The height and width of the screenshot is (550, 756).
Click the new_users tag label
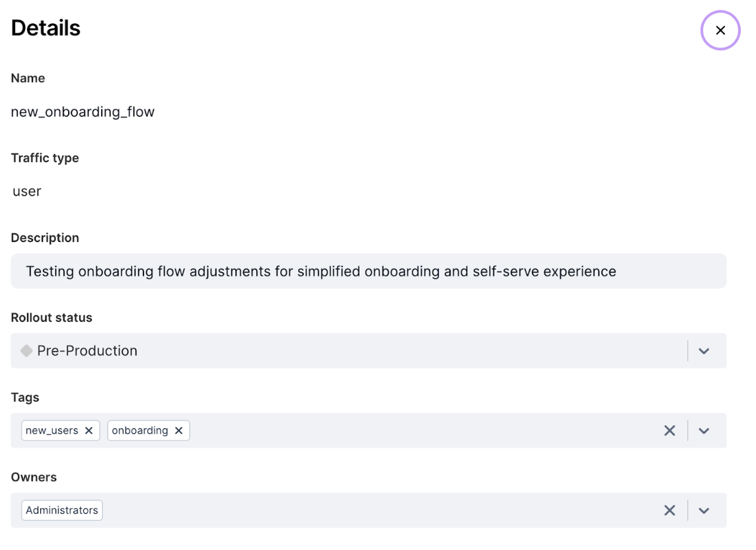[52, 430]
